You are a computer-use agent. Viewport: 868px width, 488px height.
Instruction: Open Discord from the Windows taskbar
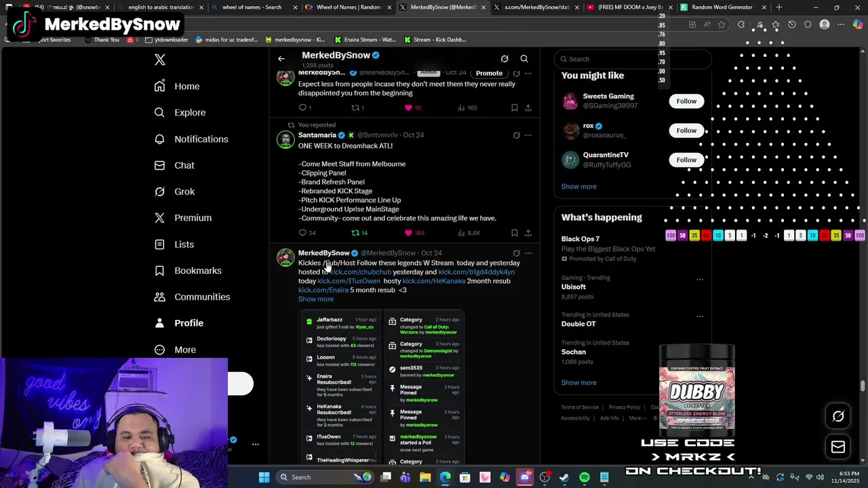click(x=524, y=477)
